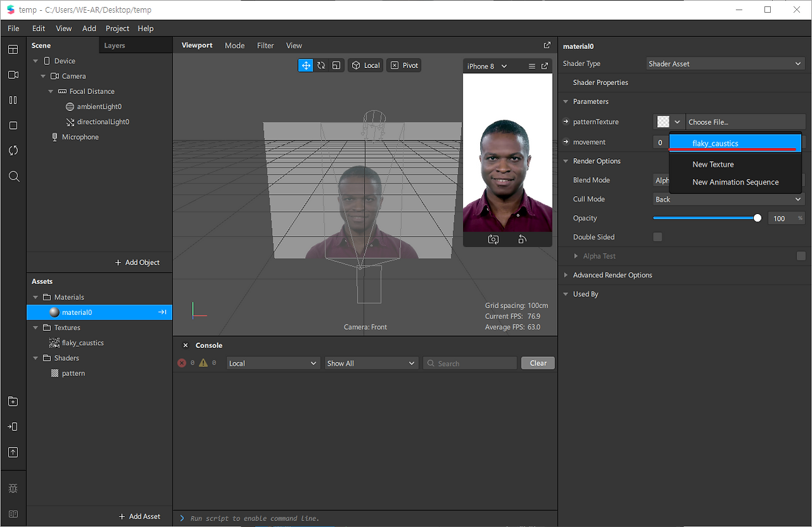The height and width of the screenshot is (527, 812).
Task: Select the scale manipulator tool
Action: point(336,65)
